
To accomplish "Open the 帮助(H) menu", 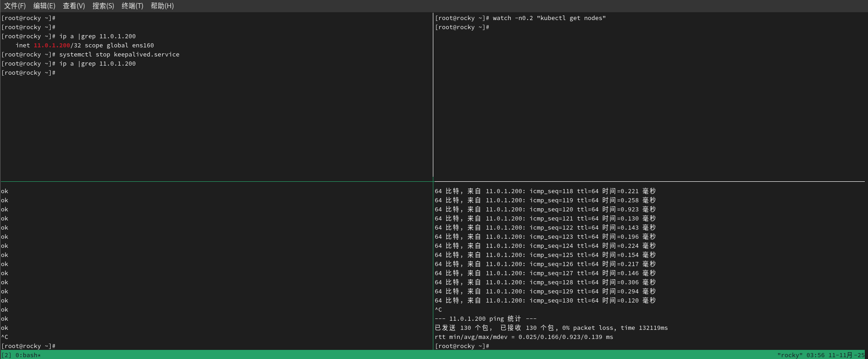I will coord(162,6).
